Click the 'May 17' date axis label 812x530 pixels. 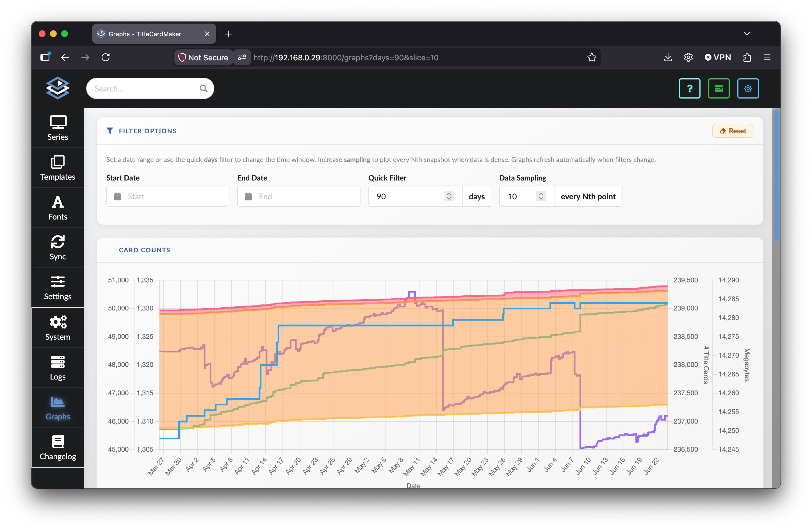[x=446, y=466]
